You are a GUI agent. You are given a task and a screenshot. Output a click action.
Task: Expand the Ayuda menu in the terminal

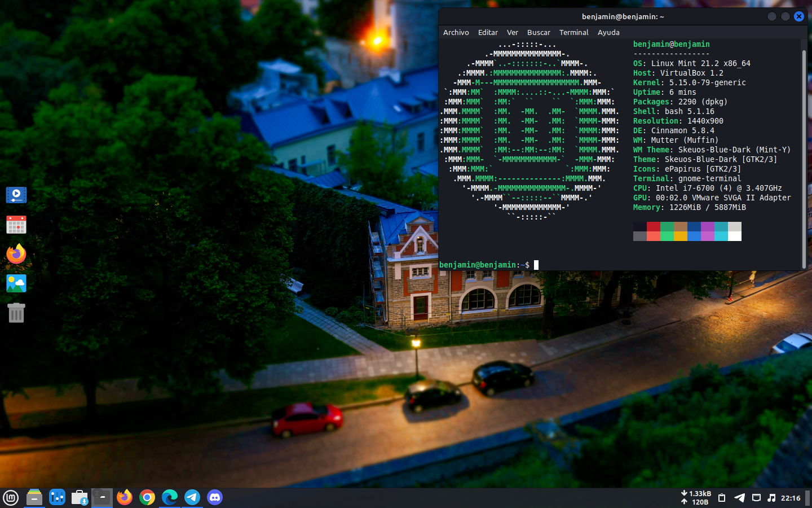(608, 33)
